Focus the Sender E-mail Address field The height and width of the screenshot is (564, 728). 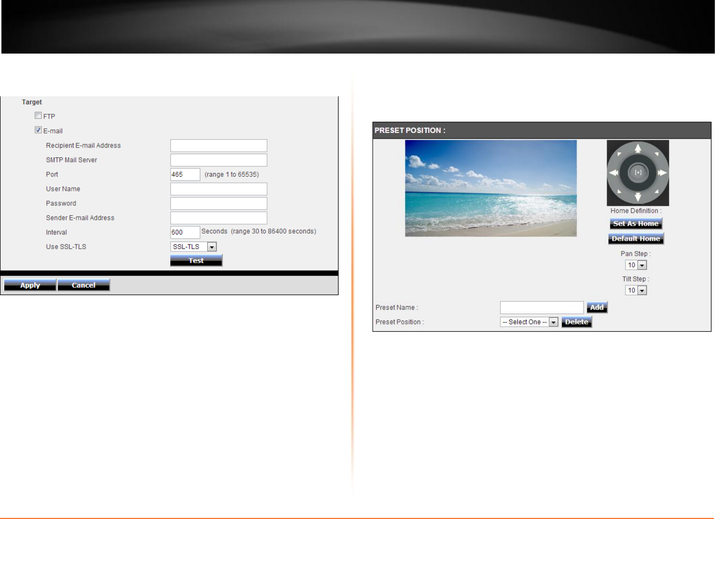219,218
